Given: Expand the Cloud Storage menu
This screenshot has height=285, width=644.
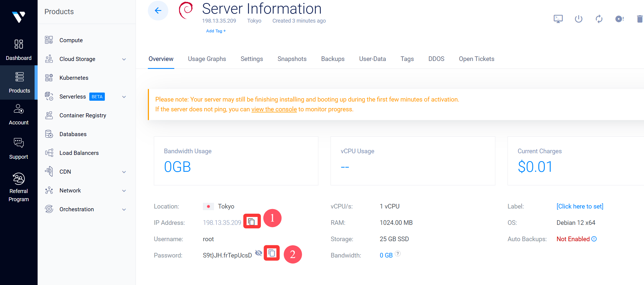Looking at the screenshot, I should (x=124, y=59).
